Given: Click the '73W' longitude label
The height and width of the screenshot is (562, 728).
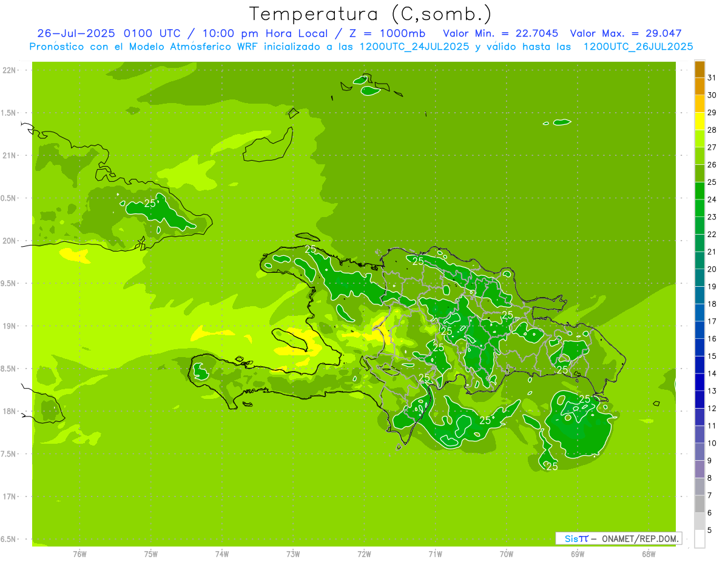Looking at the screenshot, I should 293,554.
